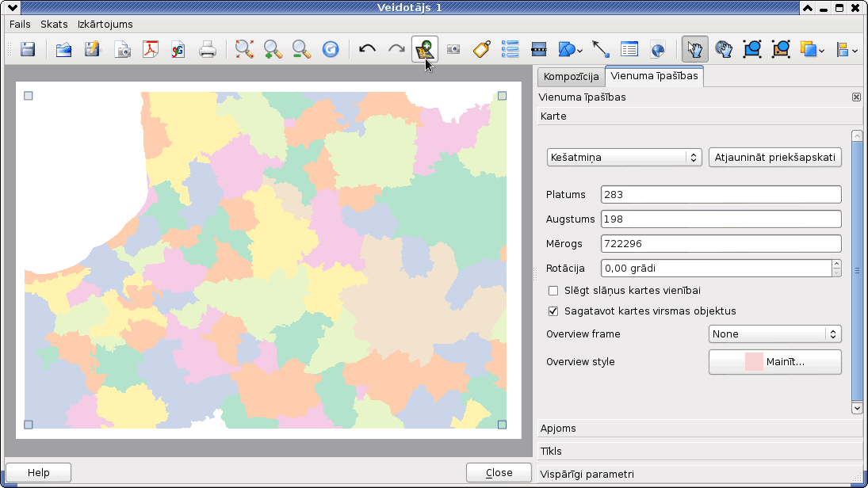
Task: Click the Platums field showing 283
Action: coord(721,194)
